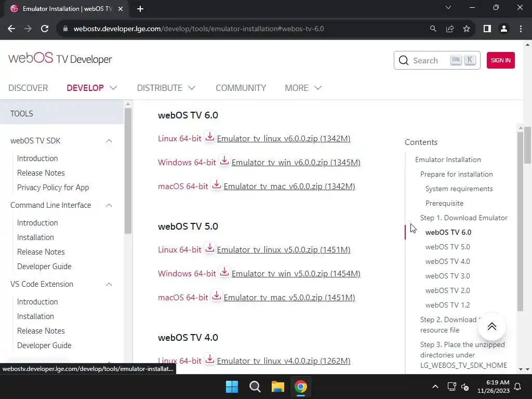Select the TOOLS sidebar header

click(62, 114)
